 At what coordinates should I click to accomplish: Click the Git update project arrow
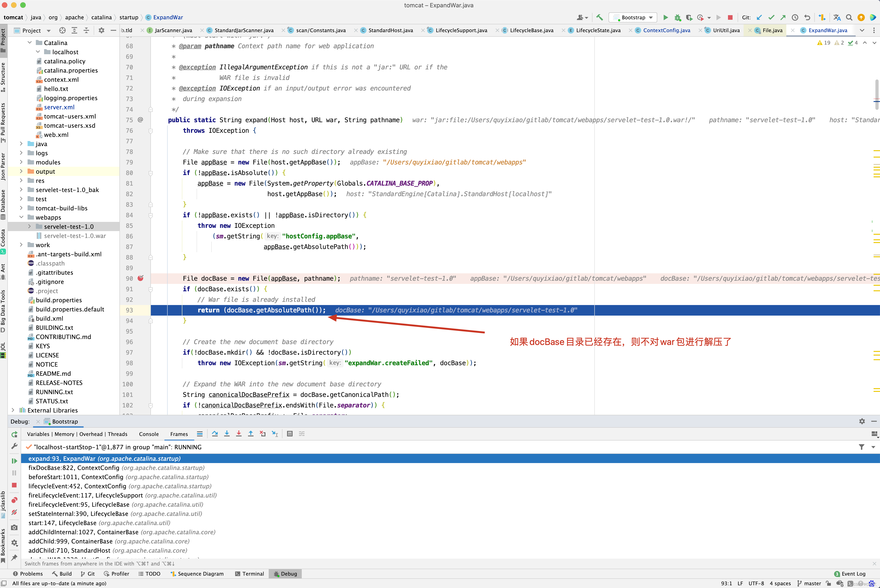pos(759,17)
